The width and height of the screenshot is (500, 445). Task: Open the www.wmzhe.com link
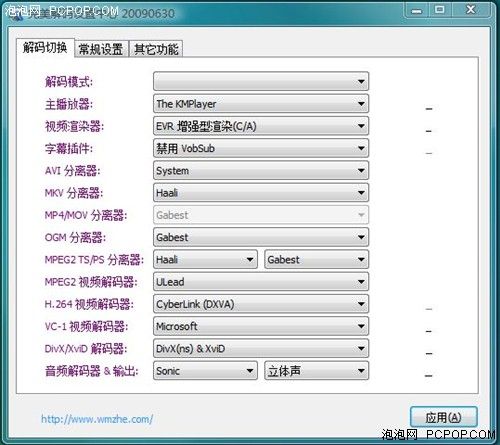click(x=97, y=419)
